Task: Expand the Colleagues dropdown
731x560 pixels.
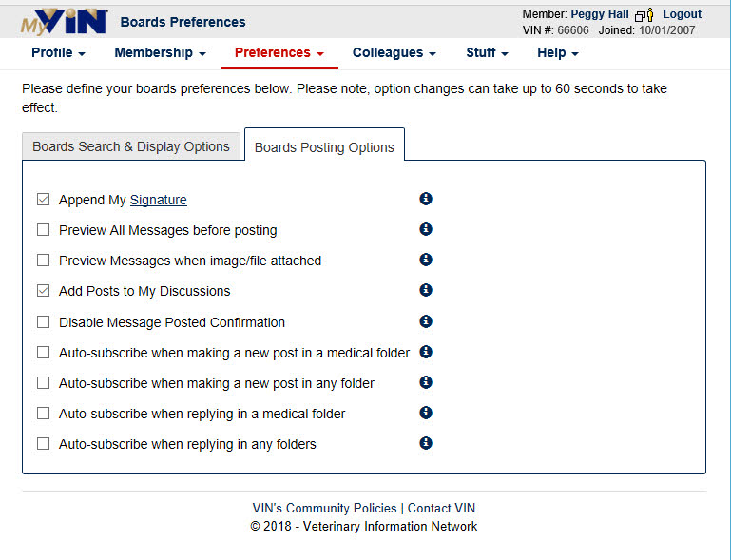Action: click(394, 52)
